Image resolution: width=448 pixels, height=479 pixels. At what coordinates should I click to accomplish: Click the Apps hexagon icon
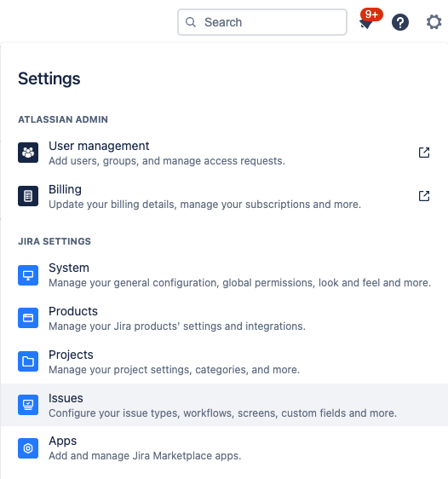28,448
